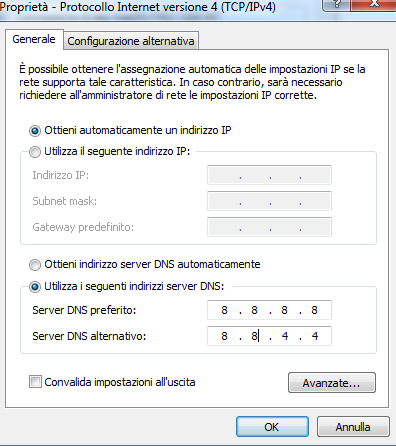The image size is (396, 446).
Task: Click the disabled Subnet mask field
Action: 269,201
